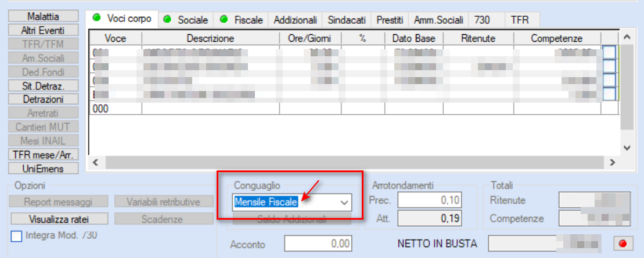Click Arrotondamenti Prec. field
This screenshot has height=258, width=644.
coord(430,201)
